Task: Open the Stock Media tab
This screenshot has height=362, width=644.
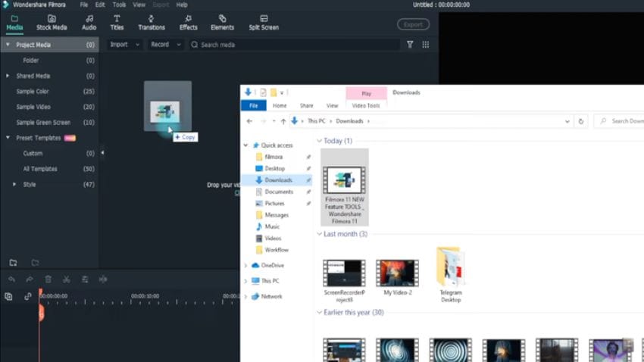Action: [52, 23]
